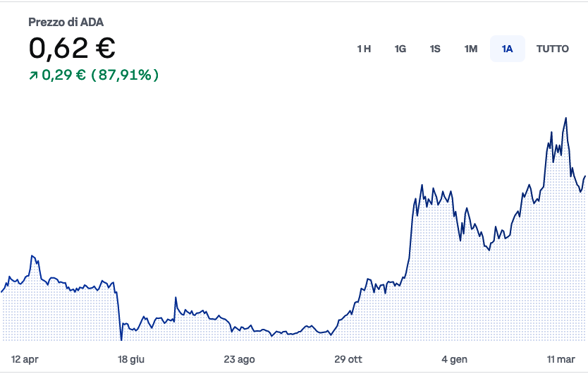Image resolution: width=588 pixels, height=374 pixels.
Task: Click the 12 apr axis label
Action: (25, 359)
